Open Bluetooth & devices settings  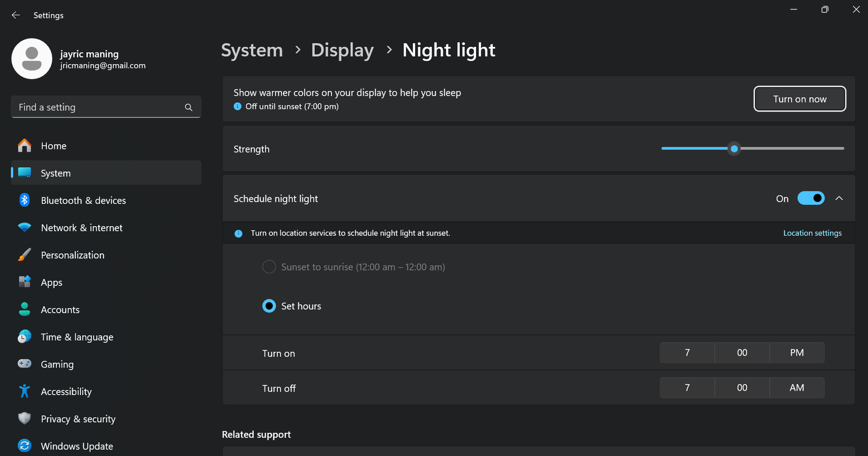coord(83,200)
